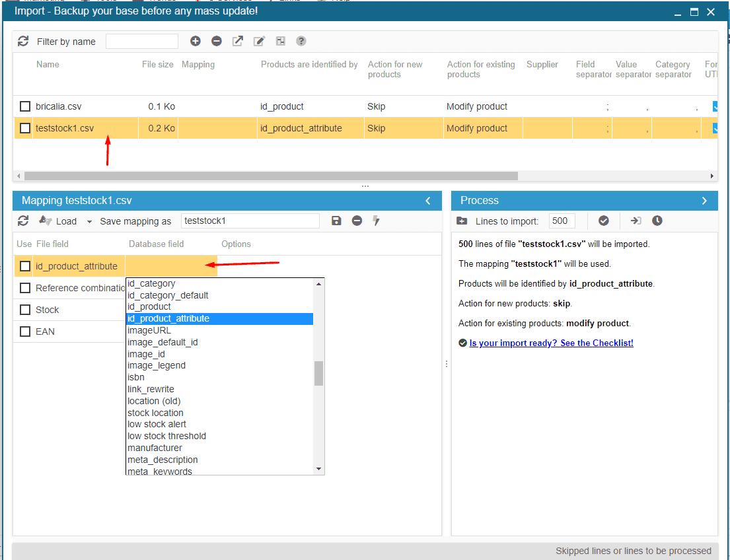Click the Filter by name text box
Screen dimensions: 730x560
142,42
